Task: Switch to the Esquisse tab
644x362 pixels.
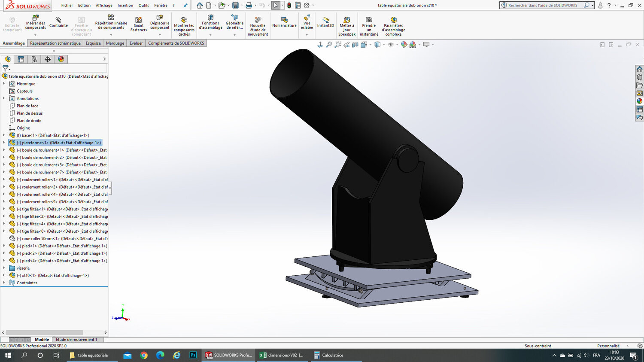Action: coord(93,43)
